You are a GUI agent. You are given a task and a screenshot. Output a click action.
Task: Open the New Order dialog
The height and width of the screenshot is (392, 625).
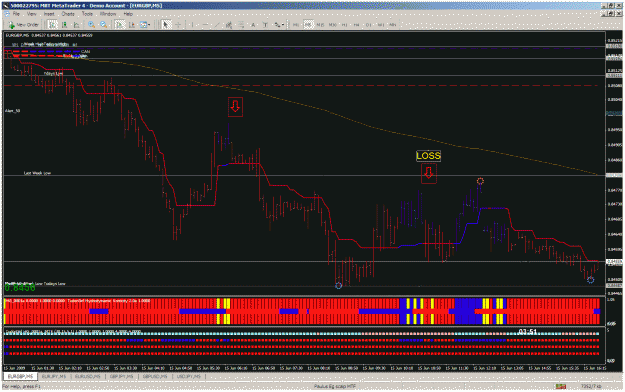tap(24, 25)
